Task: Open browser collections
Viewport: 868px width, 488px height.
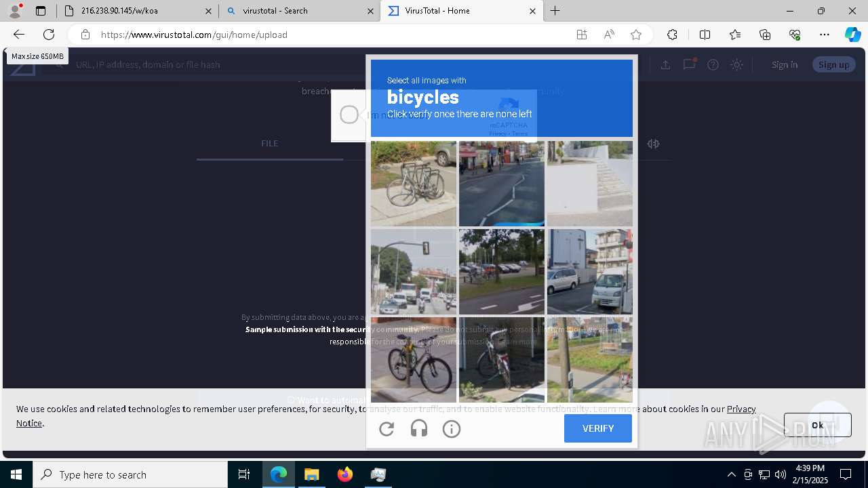Action: tap(765, 35)
